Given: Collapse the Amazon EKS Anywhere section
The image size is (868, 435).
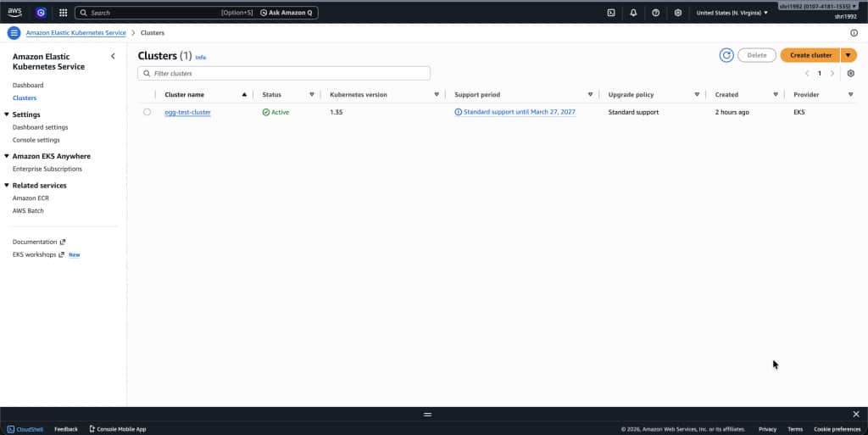Looking at the screenshot, I should (x=7, y=156).
